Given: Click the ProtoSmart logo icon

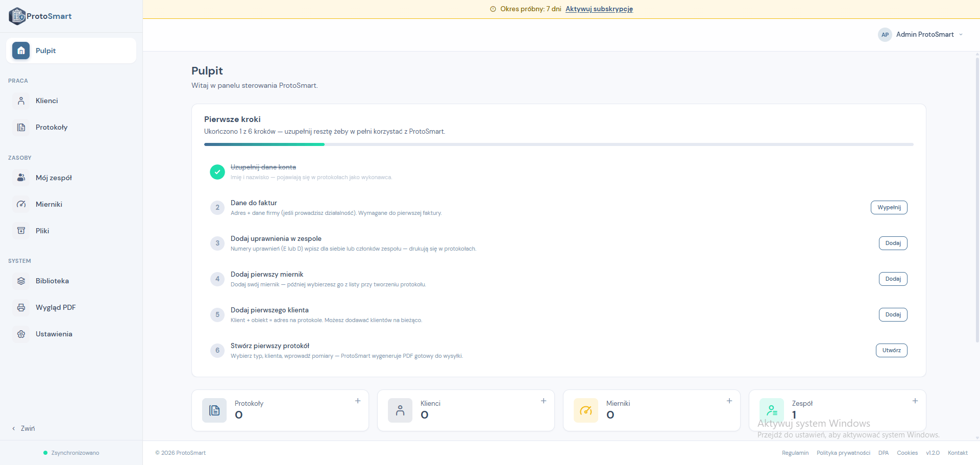Looking at the screenshot, I should 17,16.
